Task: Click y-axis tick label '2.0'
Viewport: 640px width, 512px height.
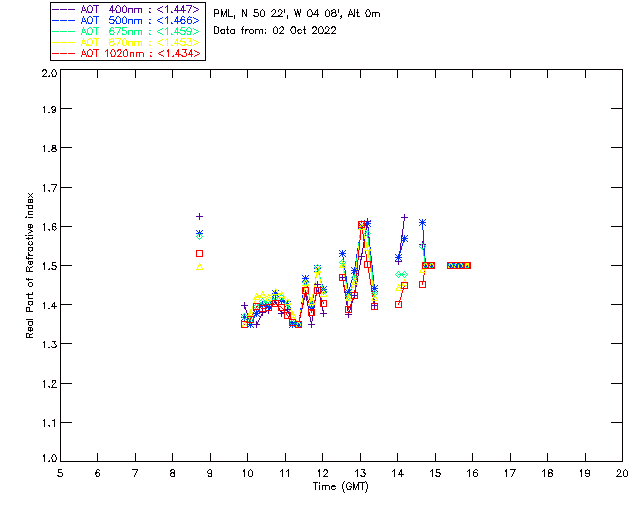Action: [49, 73]
